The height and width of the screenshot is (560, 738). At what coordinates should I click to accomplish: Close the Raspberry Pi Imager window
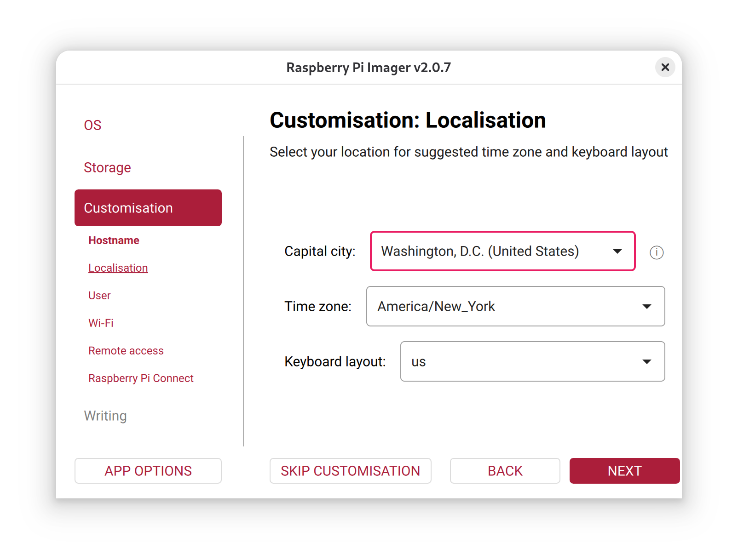click(665, 67)
